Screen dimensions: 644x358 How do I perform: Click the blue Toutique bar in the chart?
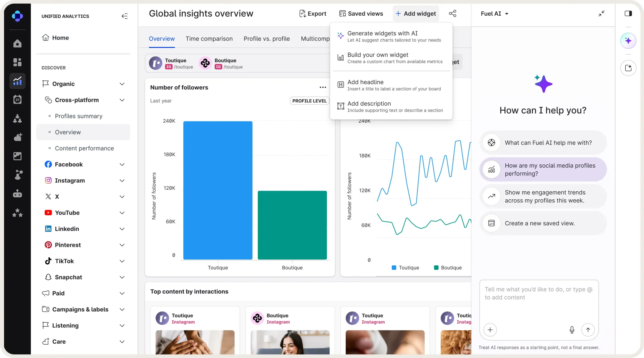218,190
